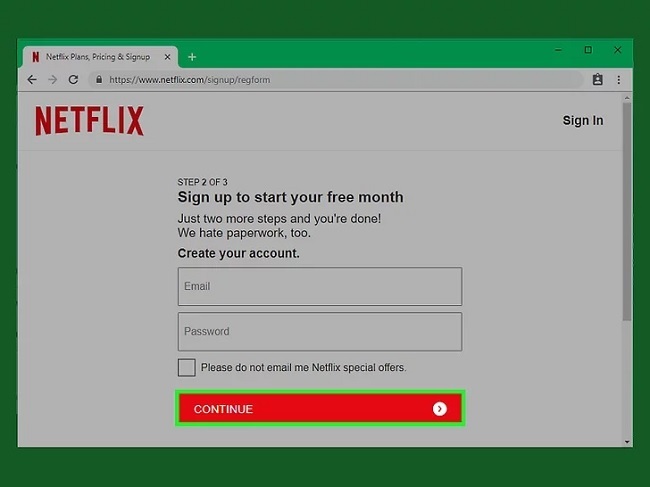Image resolution: width=650 pixels, height=487 pixels.
Task: Click the padlock icon in address bar
Action: [x=99, y=80]
